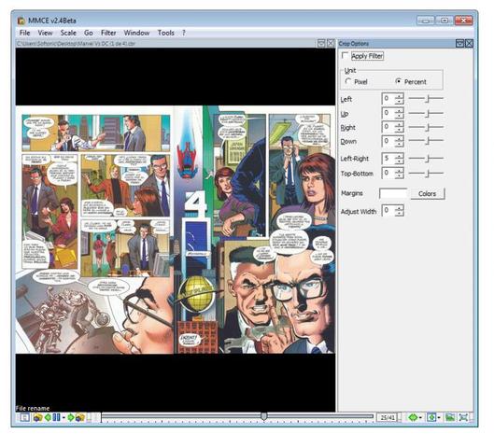494x448 pixels.
Task: Close the Crop Options panel
Action: [469, 44]
